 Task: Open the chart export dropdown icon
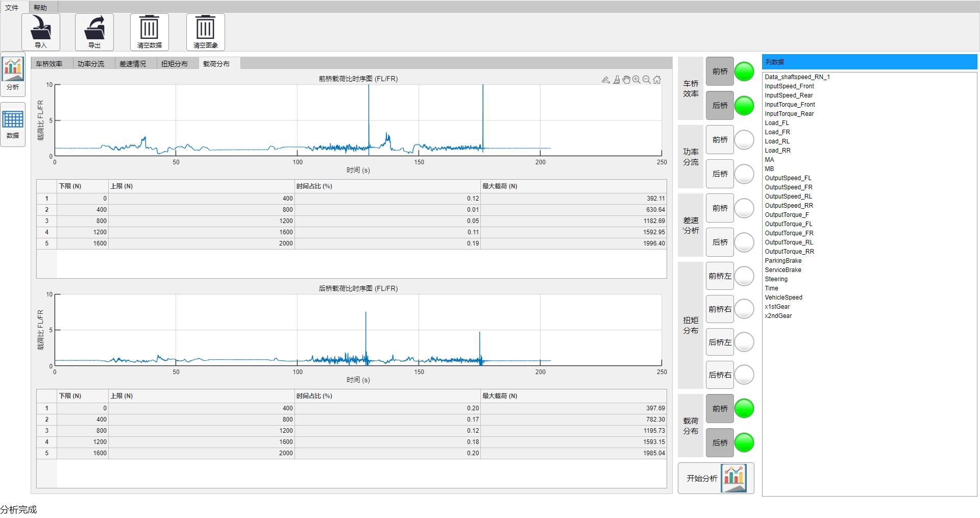tap(606, 80)
